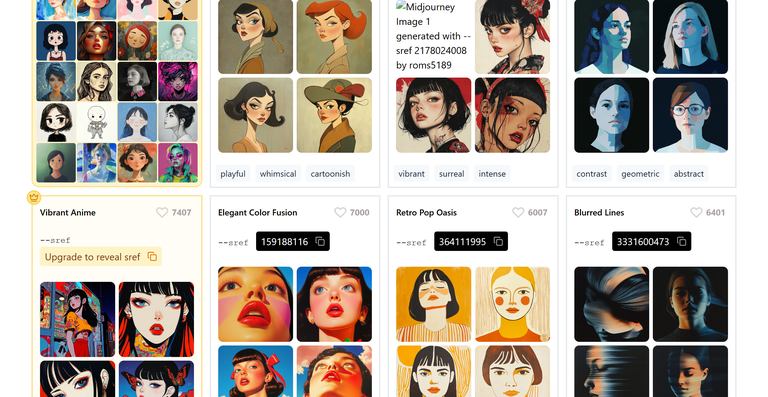
Task: Select the geometric tag
Action: [x=640, y=174]
